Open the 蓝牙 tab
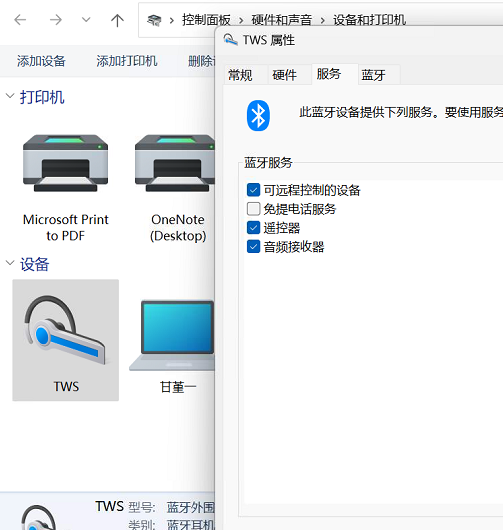Image resolution: width=503 pixels, height=530 pixels. (374, 75)
